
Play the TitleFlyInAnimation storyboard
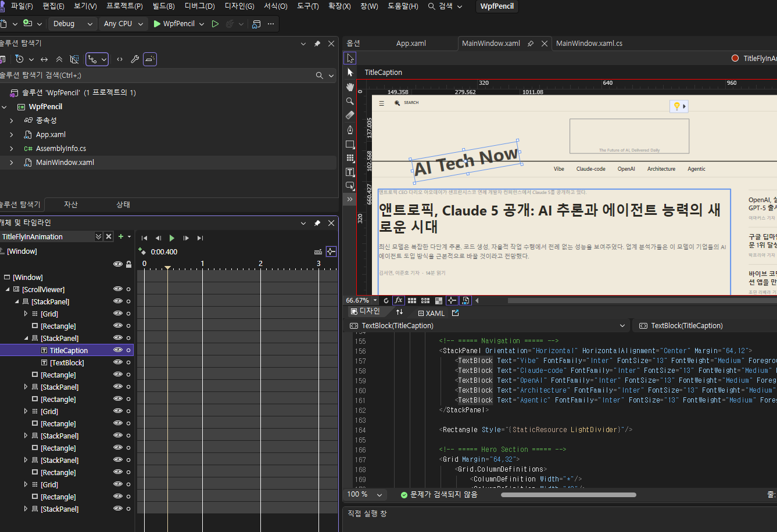(x=171, y=238)
